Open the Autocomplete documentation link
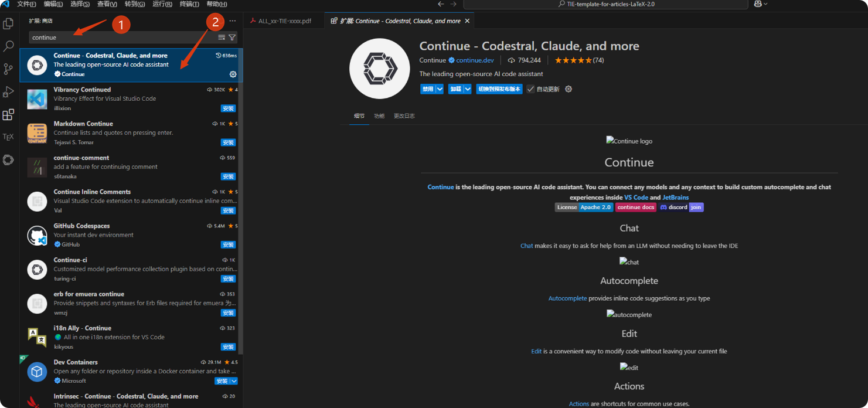This screenshot has height=408, width=868. click(x=567, y=298)
